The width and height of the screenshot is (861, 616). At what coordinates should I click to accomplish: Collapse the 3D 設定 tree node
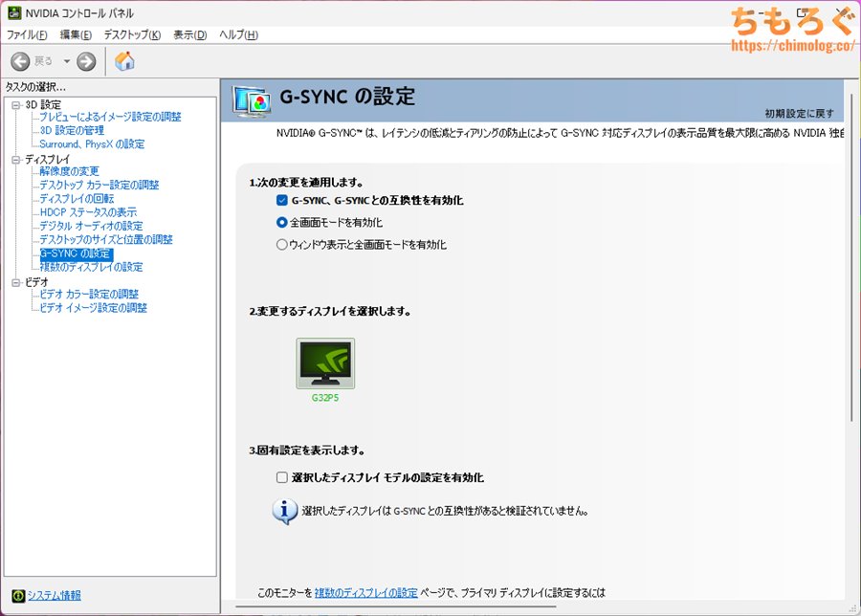(x=16, y=105)
